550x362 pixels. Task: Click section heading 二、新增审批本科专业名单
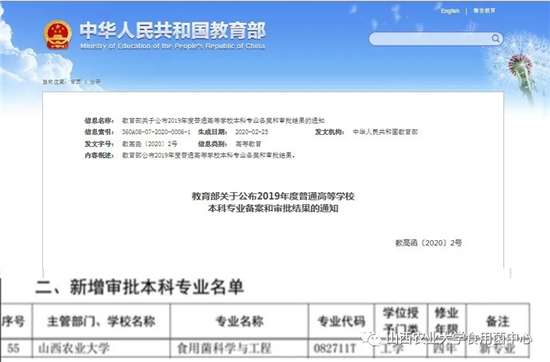(139, 287)
